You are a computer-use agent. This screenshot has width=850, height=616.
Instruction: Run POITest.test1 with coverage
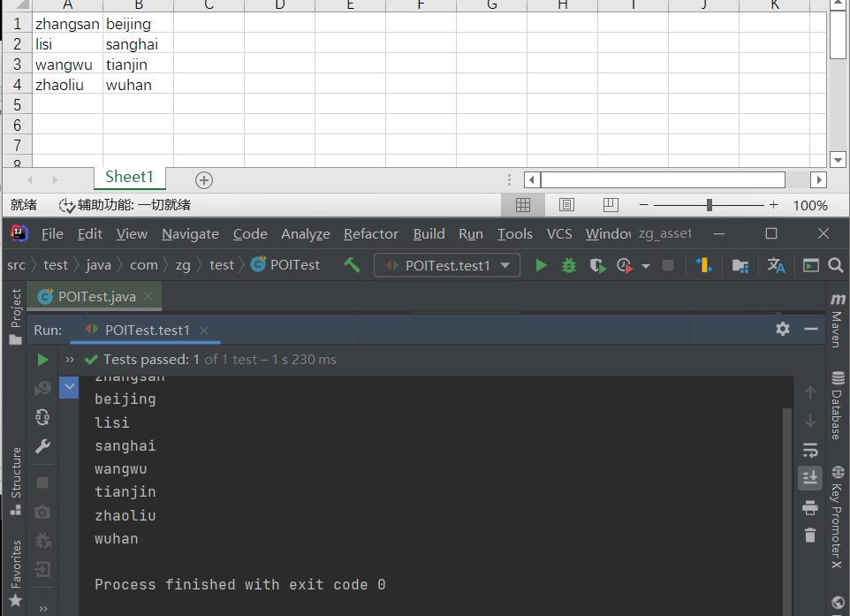click(x=597, y=266)
